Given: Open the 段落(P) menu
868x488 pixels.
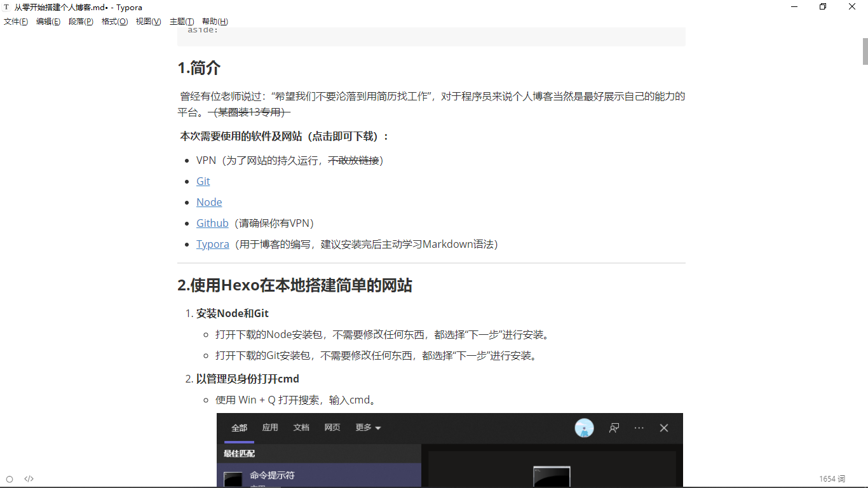Looking at the screenshot, I should (x=81, y=22).
